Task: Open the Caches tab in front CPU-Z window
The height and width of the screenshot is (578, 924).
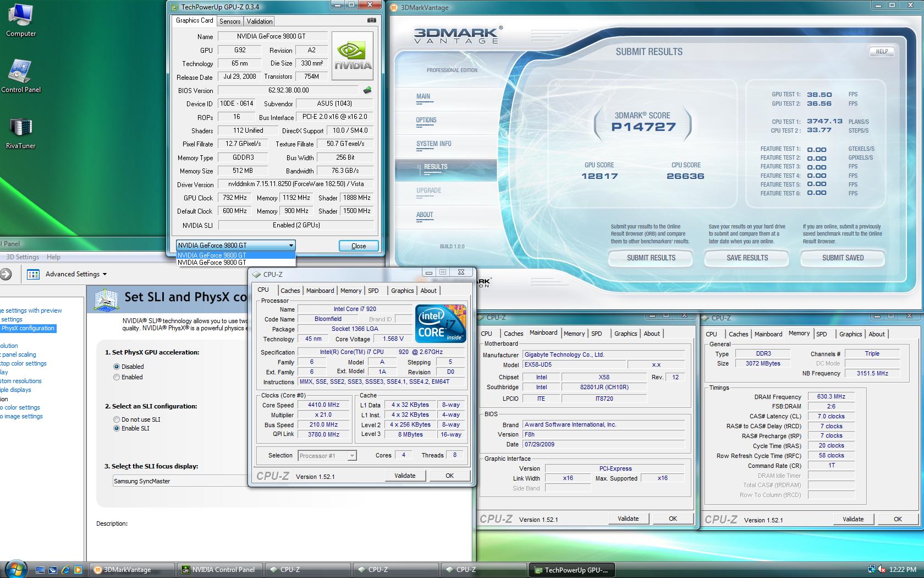Action: coord(290,291)
